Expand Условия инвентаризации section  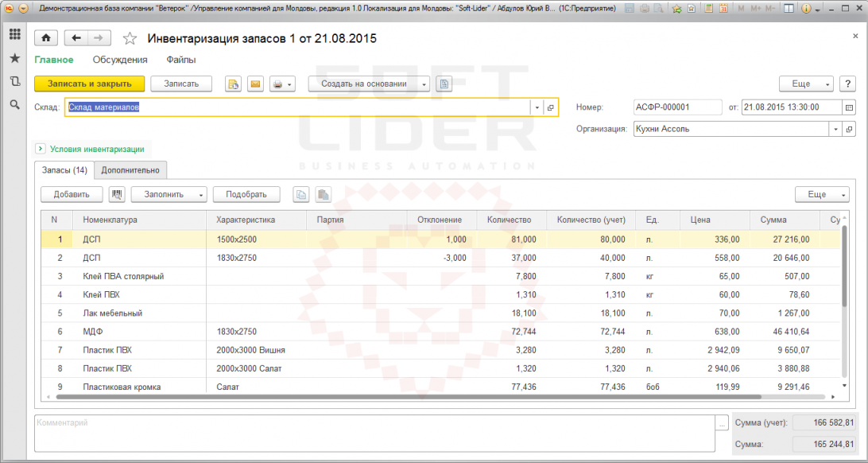[x=40, y=149]
